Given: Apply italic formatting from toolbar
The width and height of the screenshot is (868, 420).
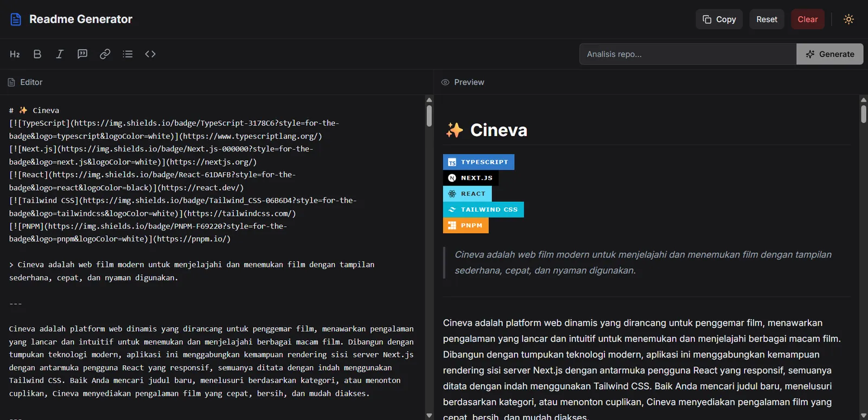Looking at the screenshot, I should [x=60, y=54].
